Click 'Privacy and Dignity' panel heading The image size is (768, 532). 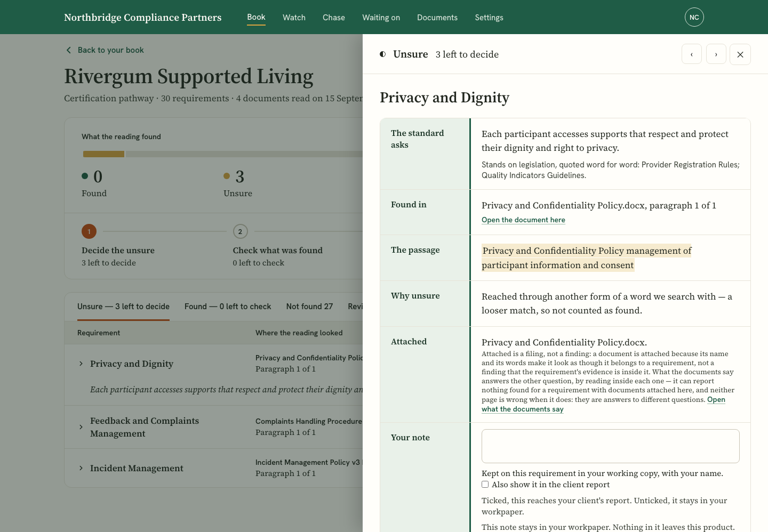(x=444, y=98)
